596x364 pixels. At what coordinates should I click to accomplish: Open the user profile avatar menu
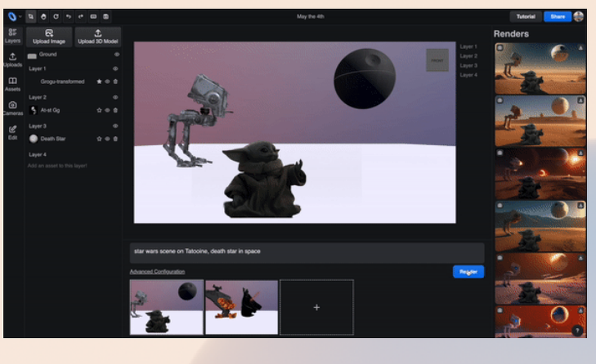(x=578, y=17)
